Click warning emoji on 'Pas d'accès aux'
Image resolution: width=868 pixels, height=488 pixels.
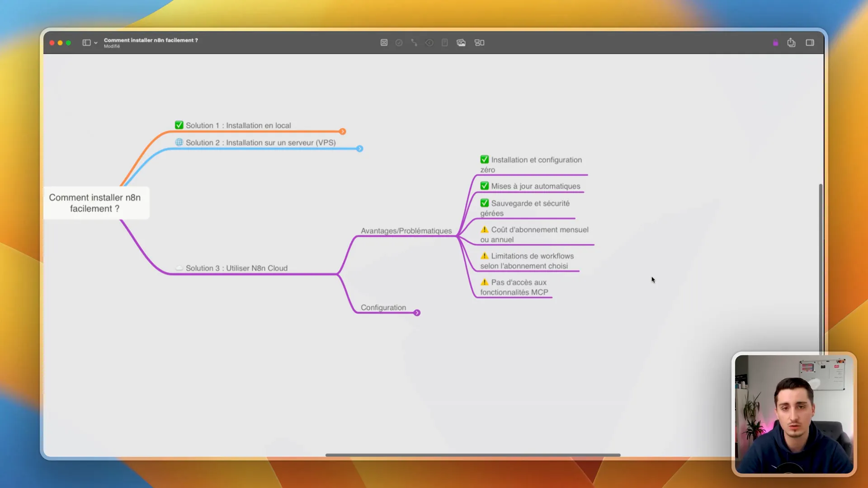click(485, 282)
